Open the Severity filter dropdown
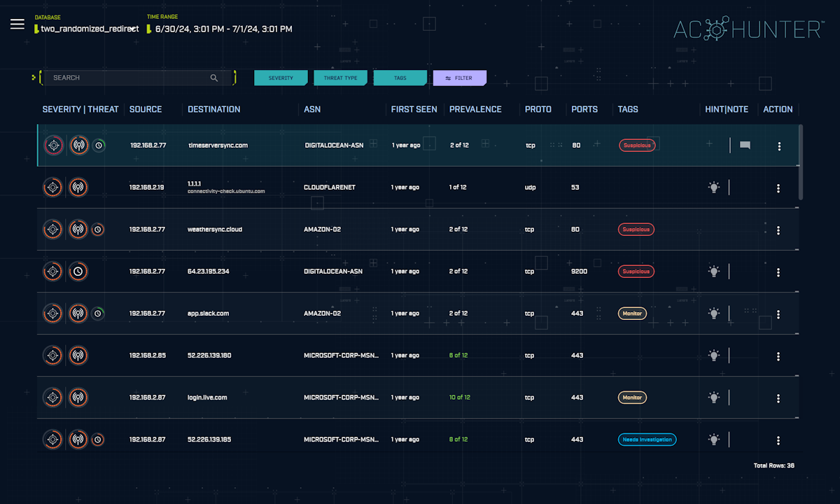 (281, 78)
